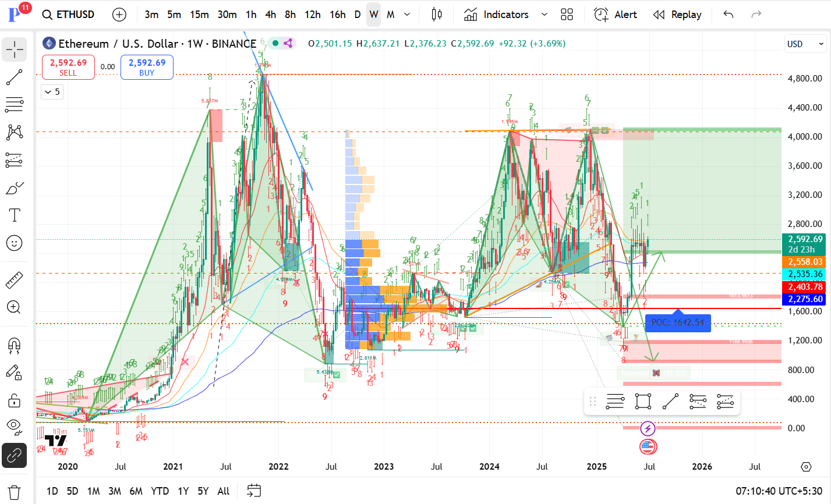831x504 pixels.
Task: Start bar Replay mode
Action: tap(677, 15)
